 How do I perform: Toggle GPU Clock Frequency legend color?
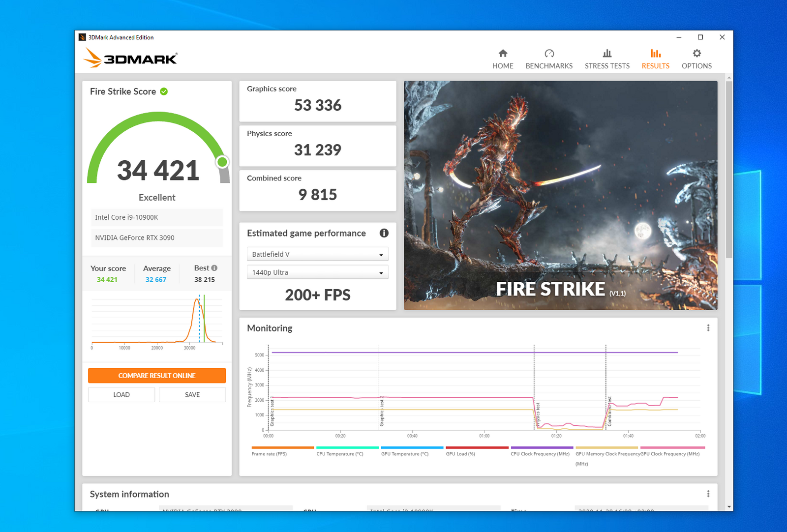click(672, 447)
